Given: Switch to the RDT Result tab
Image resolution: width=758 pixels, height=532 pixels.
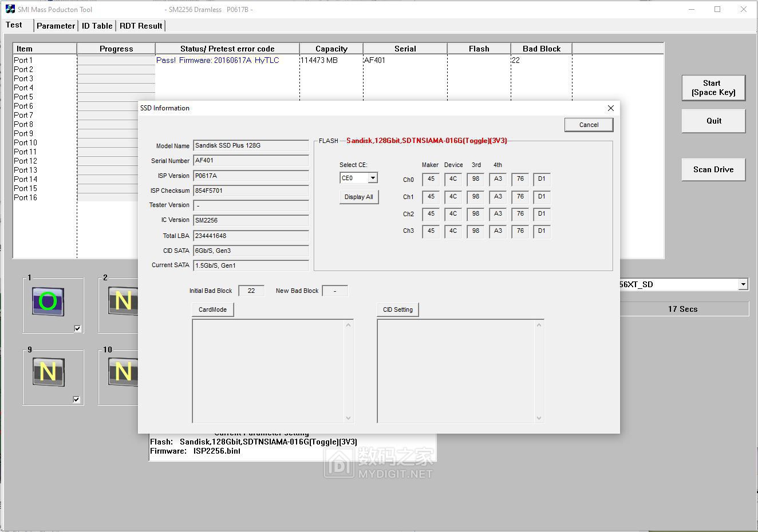Looking at the screenshot, I should pyautogui.click(x=141, y=26).
